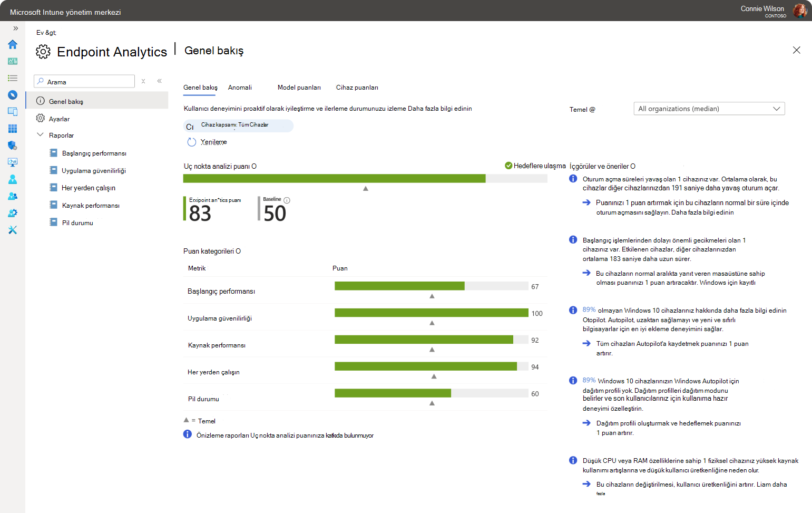This screenshot has width=812, height=513.
Task: Select the Genel bakış tab
Action: (x=200, y=88)
